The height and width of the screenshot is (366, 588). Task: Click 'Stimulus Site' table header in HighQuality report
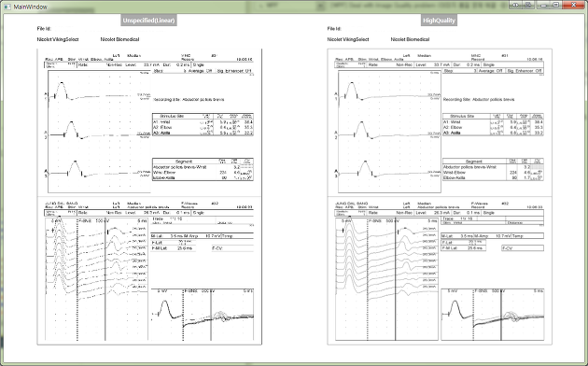click(462, 117)
